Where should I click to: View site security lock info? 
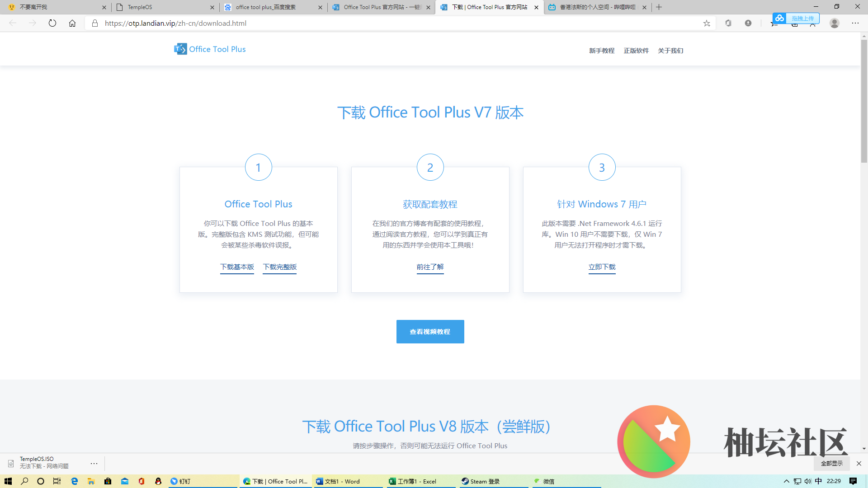click(x=95, y=23)
